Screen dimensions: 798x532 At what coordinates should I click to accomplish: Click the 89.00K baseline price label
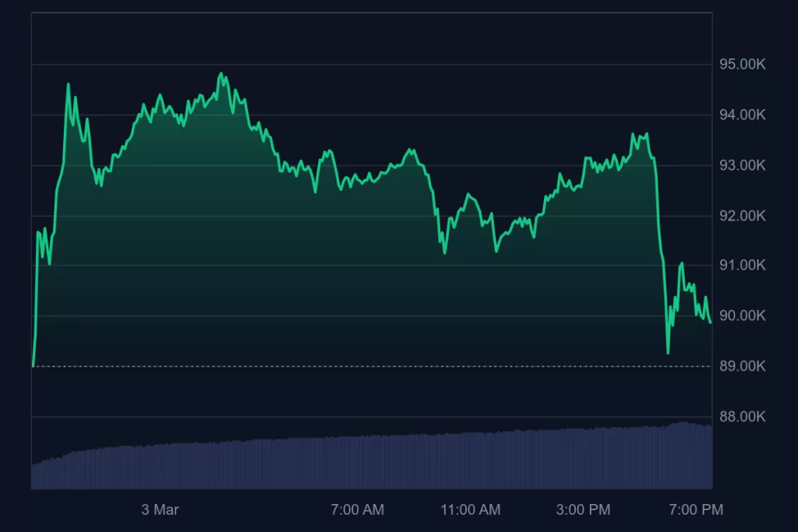coord(742,366)
